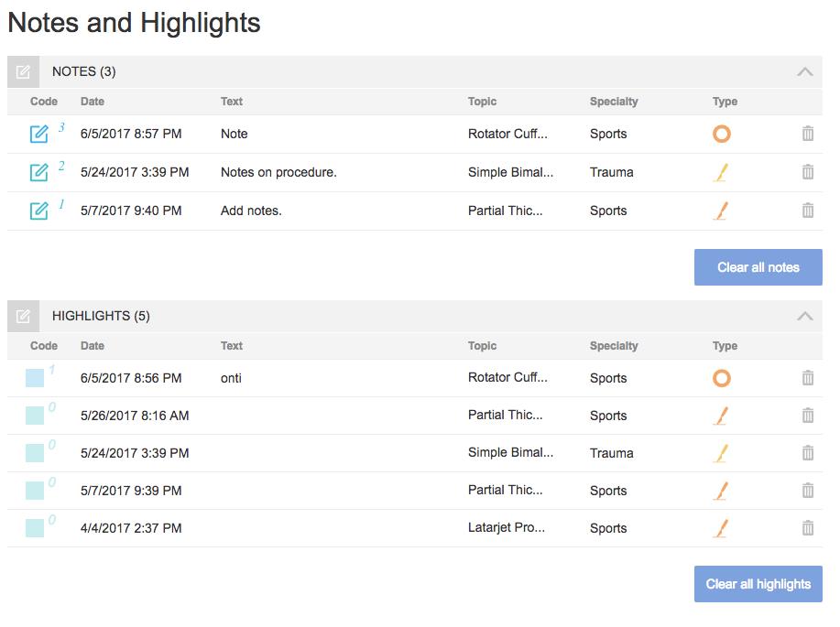Click pencil type icon for Simple Bimal highlight
Viewport: 840px width, 627px height.
tap(722, 453)
